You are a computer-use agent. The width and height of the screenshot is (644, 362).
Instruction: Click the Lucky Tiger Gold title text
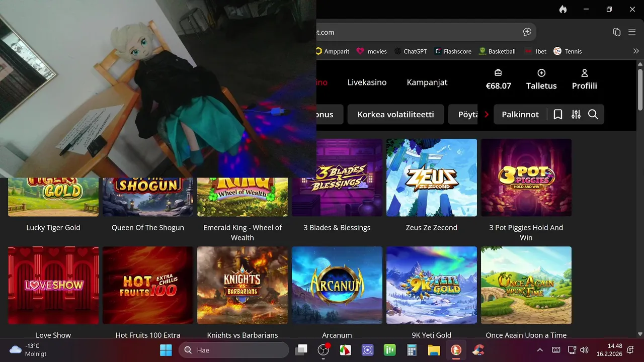(53, 228)
